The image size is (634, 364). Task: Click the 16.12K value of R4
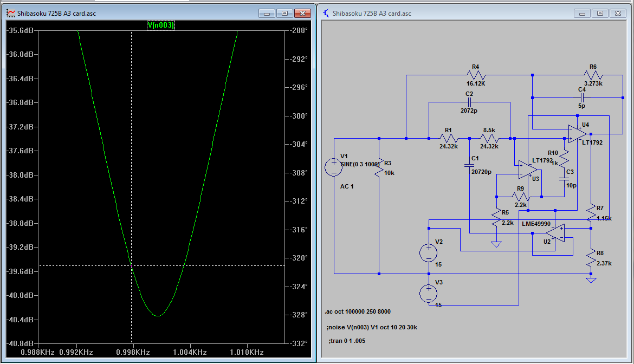point(476,83)
